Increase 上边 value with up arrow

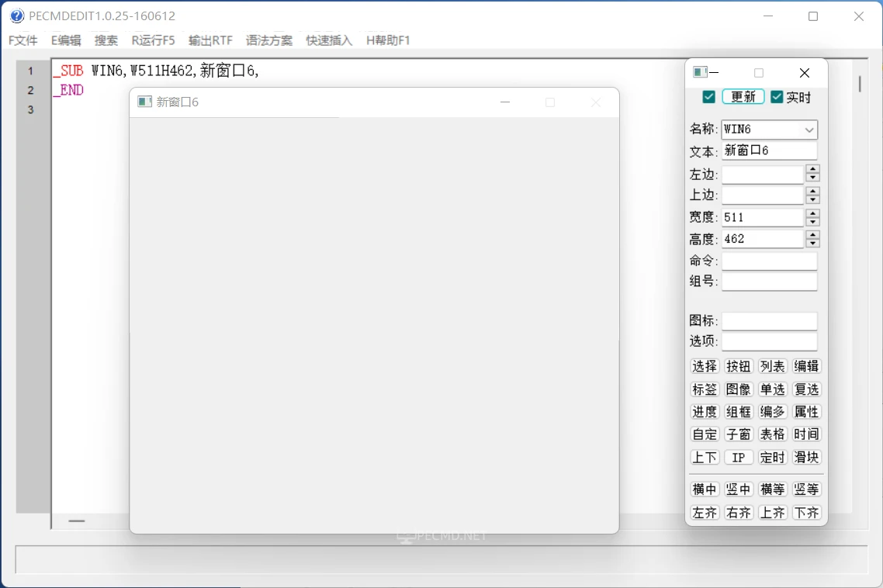click(x=812, y=191)
